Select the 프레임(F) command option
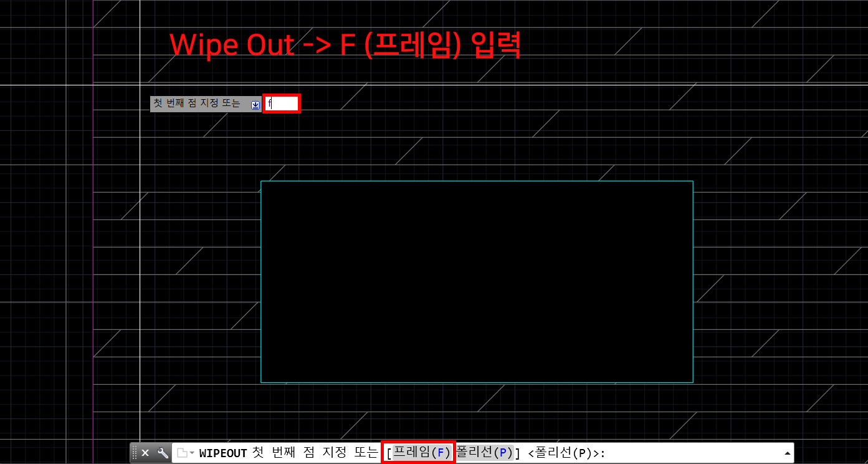This screenshot has height=464, width=868. pos(422,452)
